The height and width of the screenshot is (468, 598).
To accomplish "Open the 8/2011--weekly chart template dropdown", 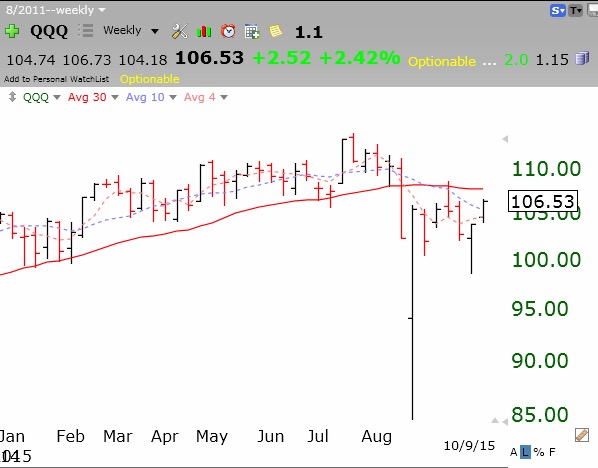I will click(x=55, y=10).
